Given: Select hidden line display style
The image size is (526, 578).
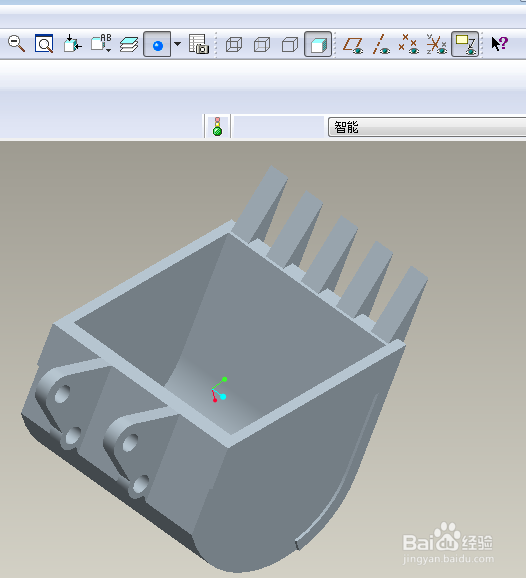Looking at the screenshot, I should tap(262, 45).
